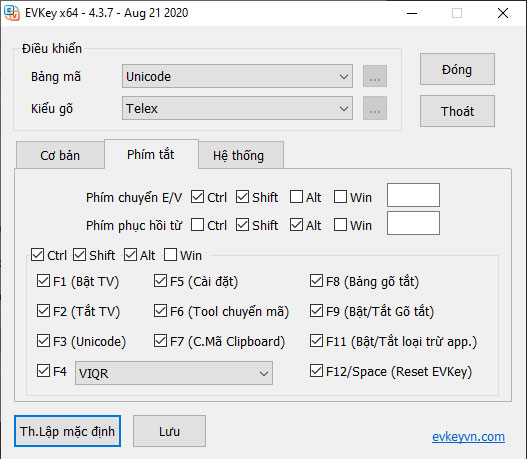Open the ellipsis button beside Kiểu gõ
This screenshot has width=527, height=459.
point(375,108)
